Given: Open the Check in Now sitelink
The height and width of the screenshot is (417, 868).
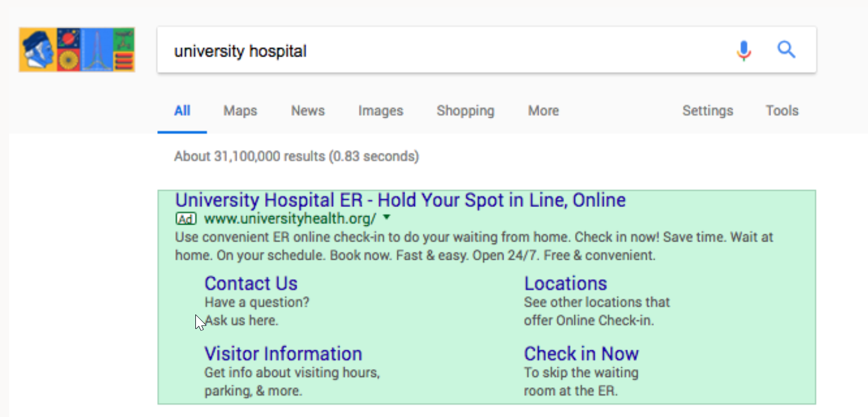Looking at the screenshot, I should [581, 353].
